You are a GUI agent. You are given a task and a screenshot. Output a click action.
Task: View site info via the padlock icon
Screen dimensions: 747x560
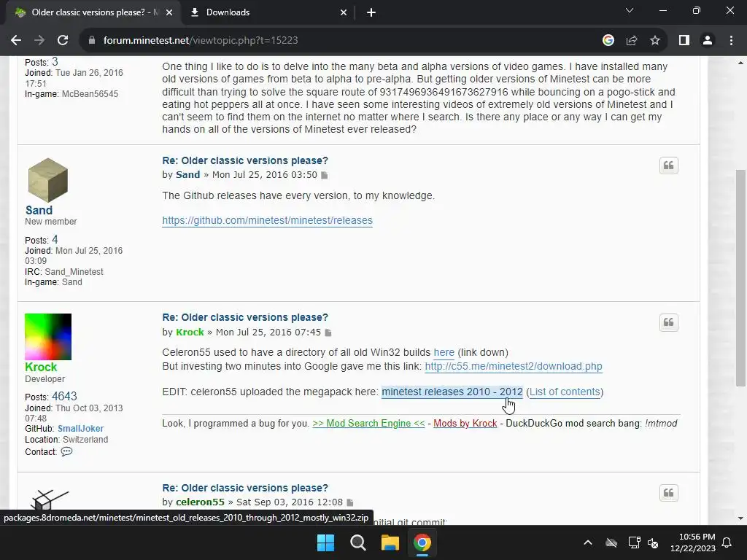92,41
